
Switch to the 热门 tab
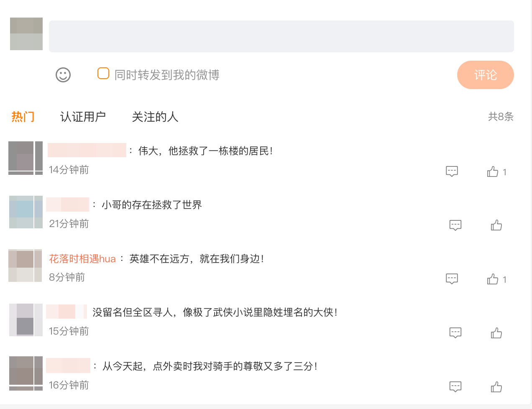click(x=23, y=117)
